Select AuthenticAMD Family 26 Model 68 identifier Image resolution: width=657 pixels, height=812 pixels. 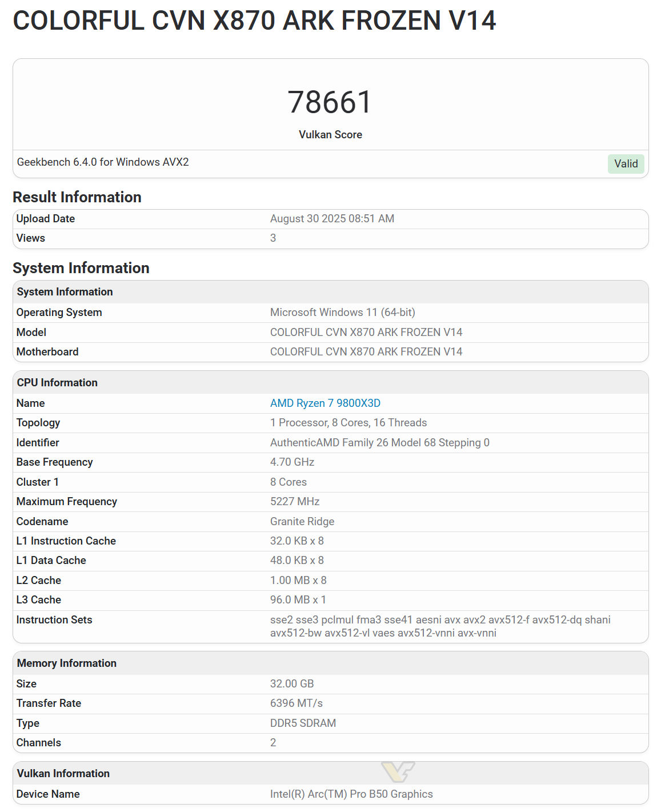point(380,443)
